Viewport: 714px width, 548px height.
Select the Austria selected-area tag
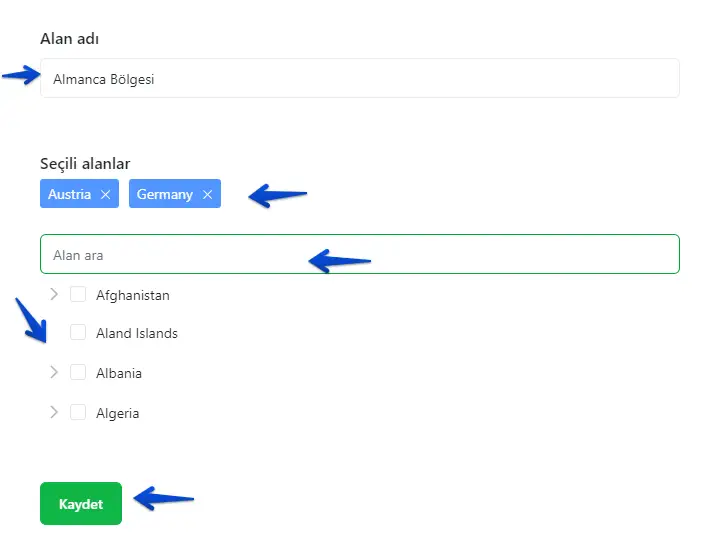[70, 194]
